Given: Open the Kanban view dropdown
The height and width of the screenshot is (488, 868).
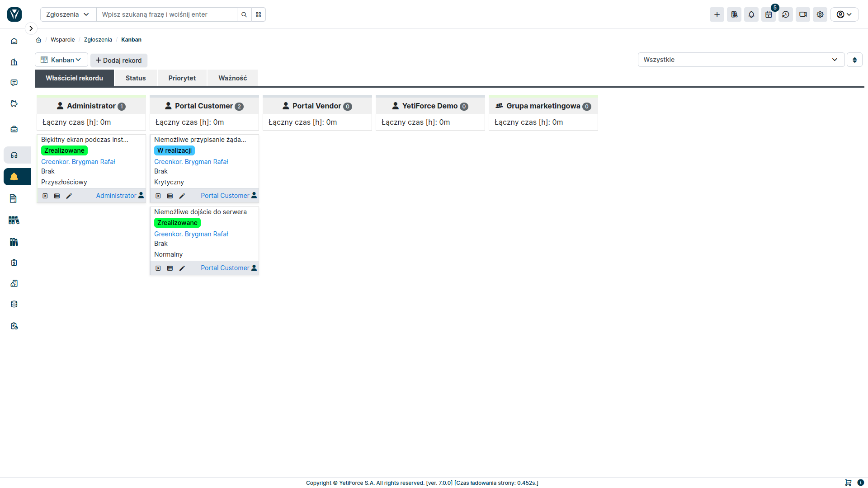Looking at the screenshot, I should [x=61, y=60].
